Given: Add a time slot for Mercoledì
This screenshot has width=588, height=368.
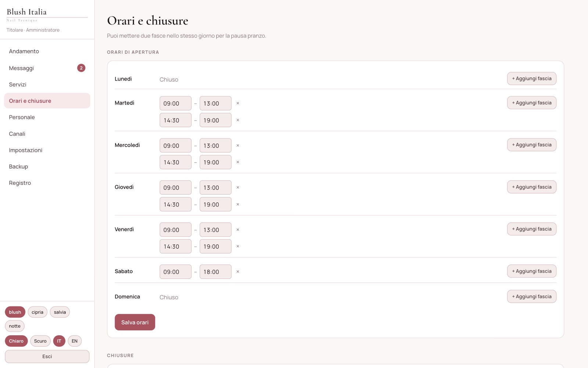Looking at the screenshot, I should [x=532, y=145].
